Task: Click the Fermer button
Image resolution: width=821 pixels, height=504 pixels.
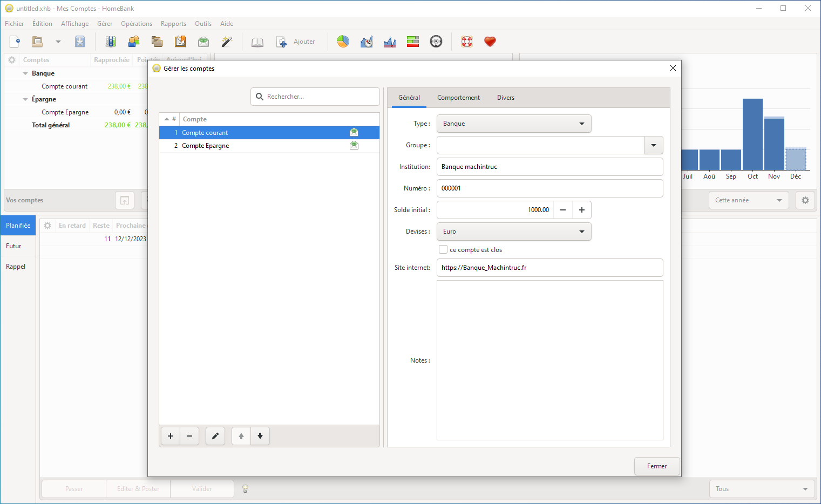Action: coord(656,466)
